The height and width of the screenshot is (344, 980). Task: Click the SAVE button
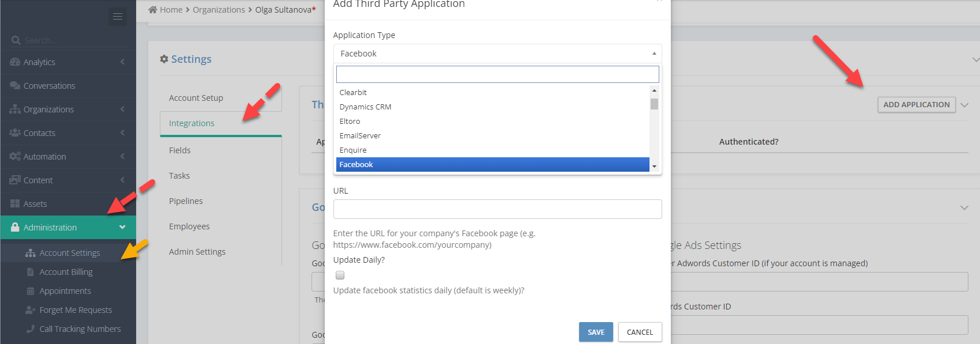(596, 332)
